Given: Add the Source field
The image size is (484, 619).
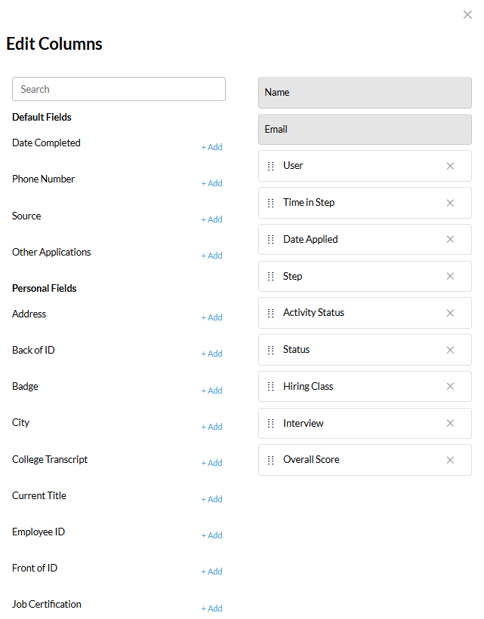Looking at the screenshot, I should click(x=212, y=219).
